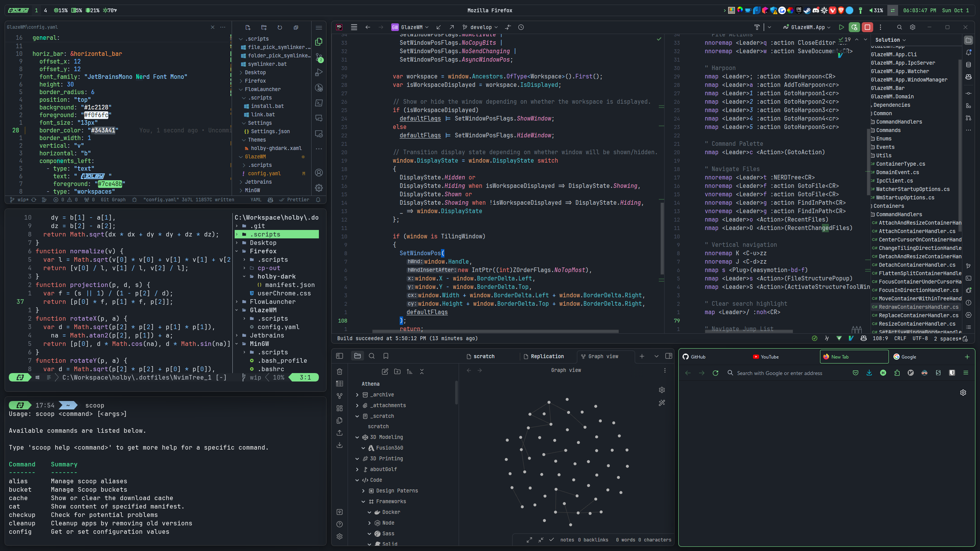Open the Obsidian graph view sidebar icon
Viewport: 980px width, 551px height.
pyautogui.click(x=340, y=396)
